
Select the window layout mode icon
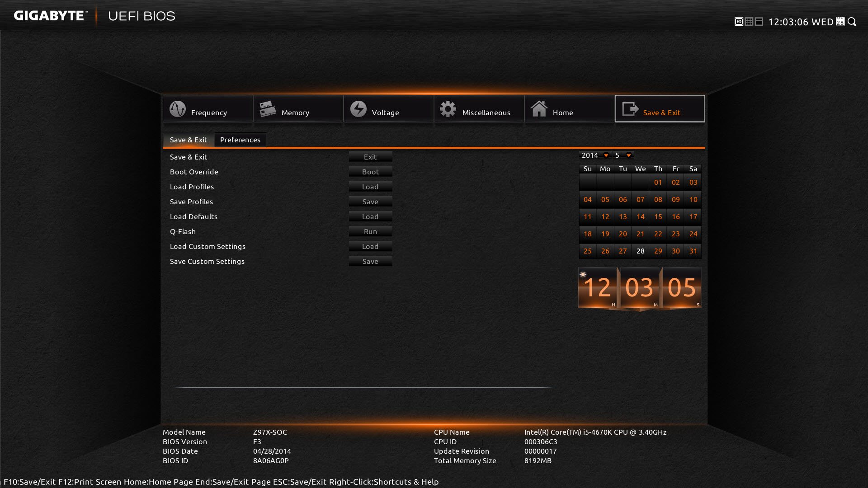[x=759, y=22]
